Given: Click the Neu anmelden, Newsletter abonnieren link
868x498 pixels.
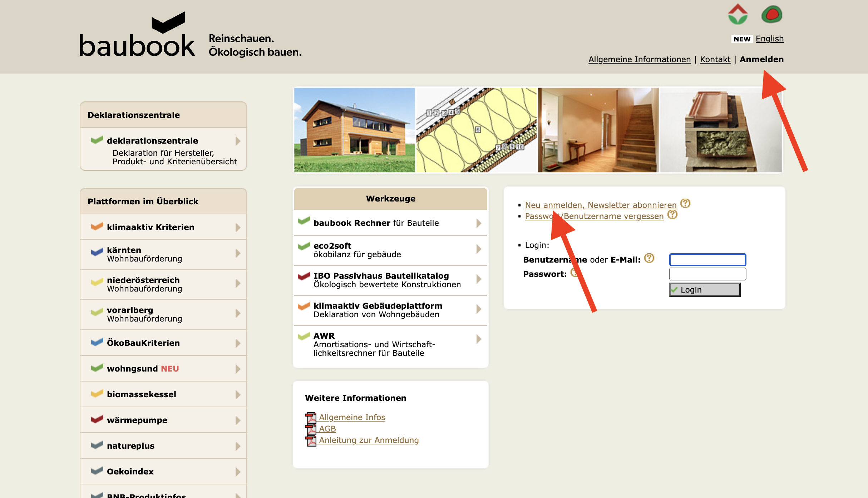Looking at the screenshot, I should pos(601,205).
